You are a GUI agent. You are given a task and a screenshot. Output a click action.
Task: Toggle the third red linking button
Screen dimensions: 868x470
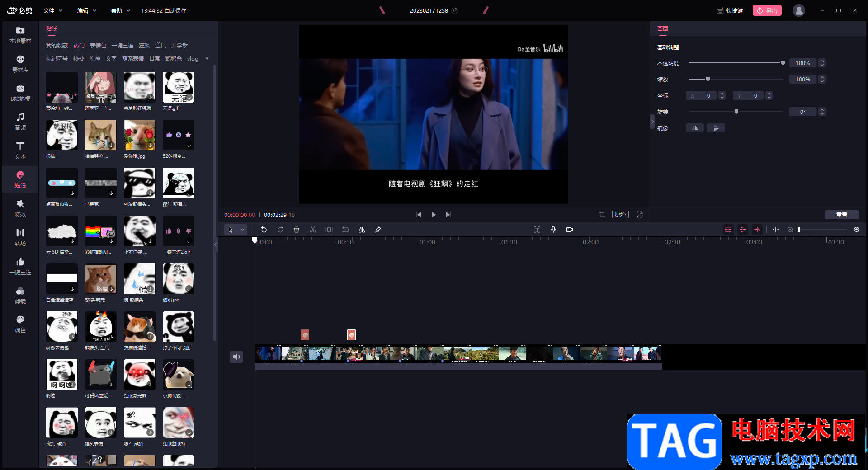[x=757, y=230]
